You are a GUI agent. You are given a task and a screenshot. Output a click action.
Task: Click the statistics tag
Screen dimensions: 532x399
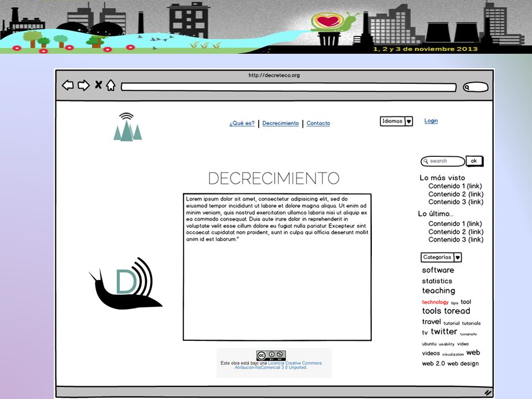pyautogui.click(x=437, y=281)
